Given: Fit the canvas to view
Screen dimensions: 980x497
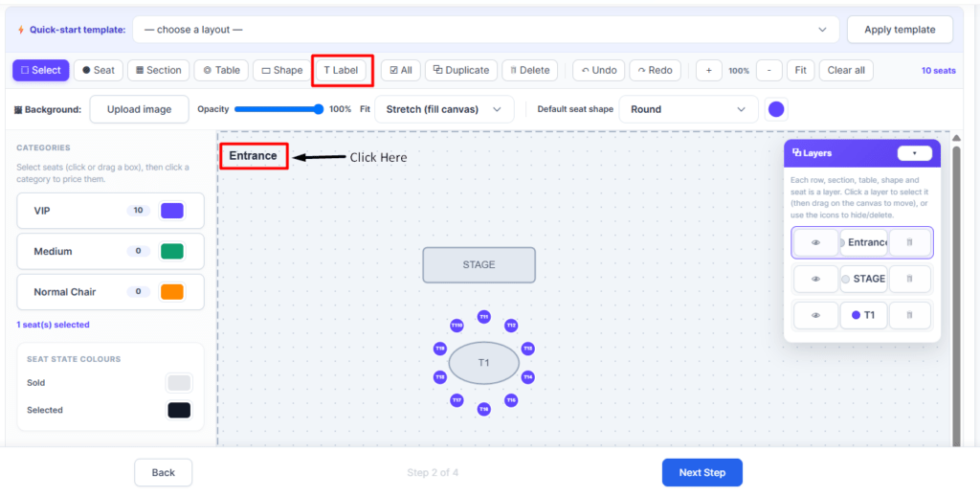Looking at the screenshot, I should coord(801,71).
